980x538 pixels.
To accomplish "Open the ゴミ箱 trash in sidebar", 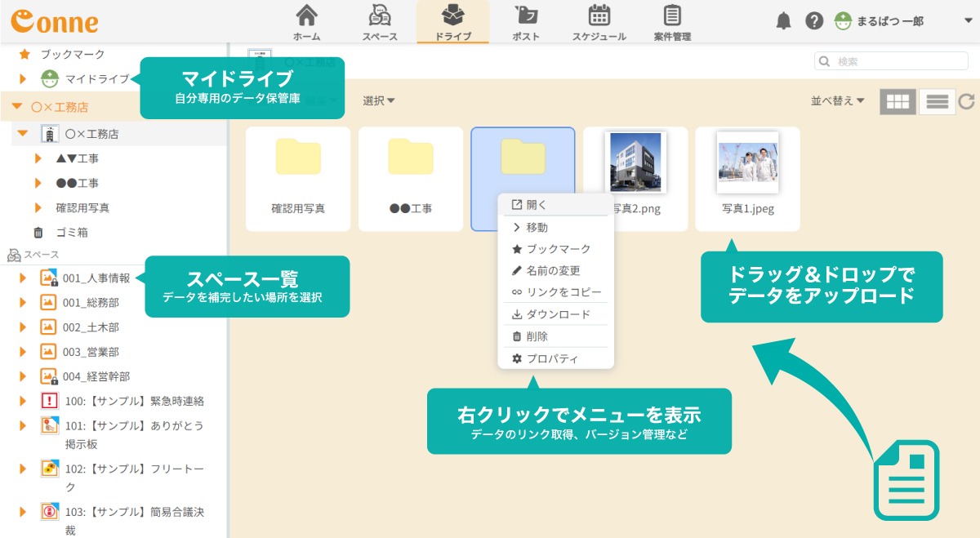I will [x=71, y=232].
